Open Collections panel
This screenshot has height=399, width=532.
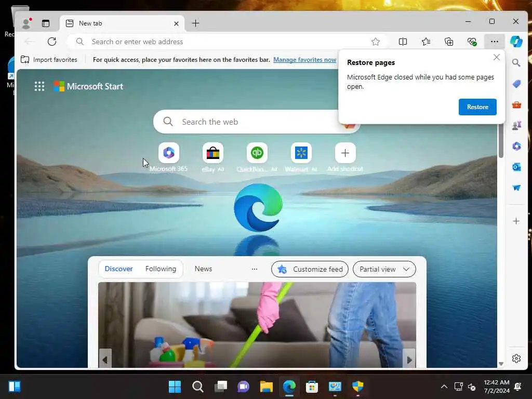pyautogui.click(x=449, y=42)
